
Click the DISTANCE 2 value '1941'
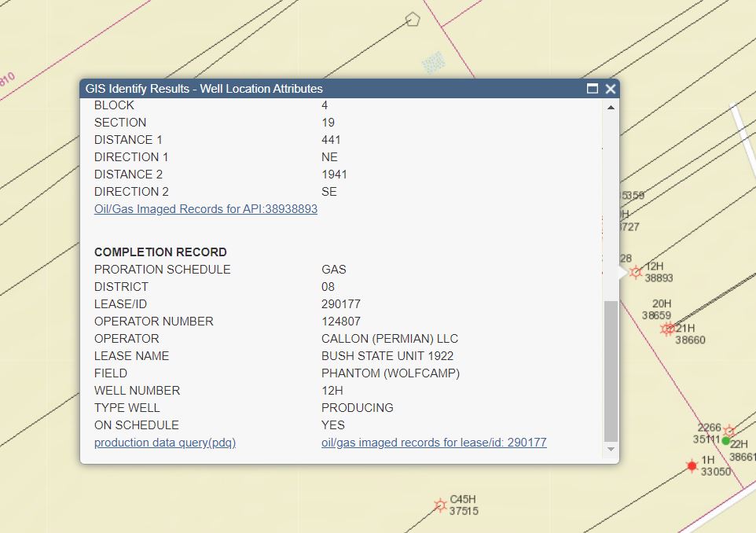[x=334, y=175]
